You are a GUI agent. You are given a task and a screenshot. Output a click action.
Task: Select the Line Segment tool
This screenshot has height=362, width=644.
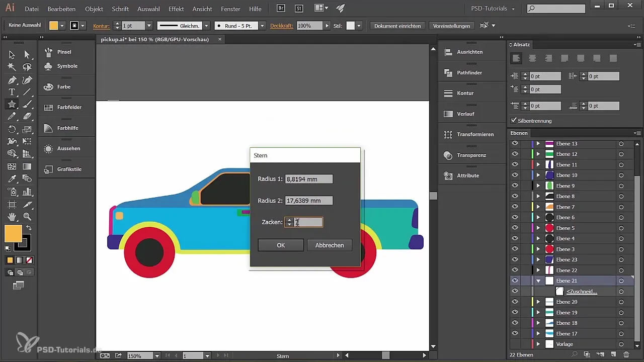pyautogui.click(x=27, y=92)
